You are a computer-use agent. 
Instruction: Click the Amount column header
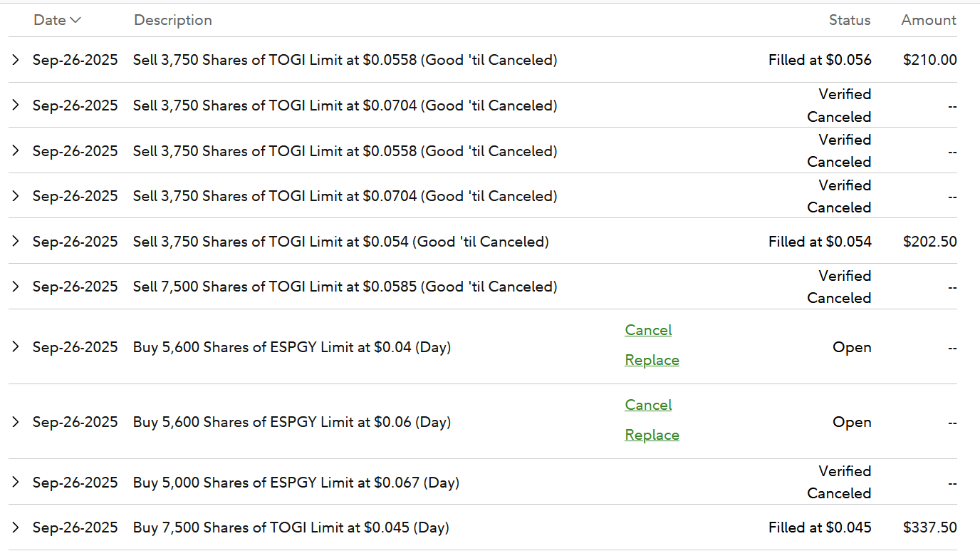tap(929, 20)
